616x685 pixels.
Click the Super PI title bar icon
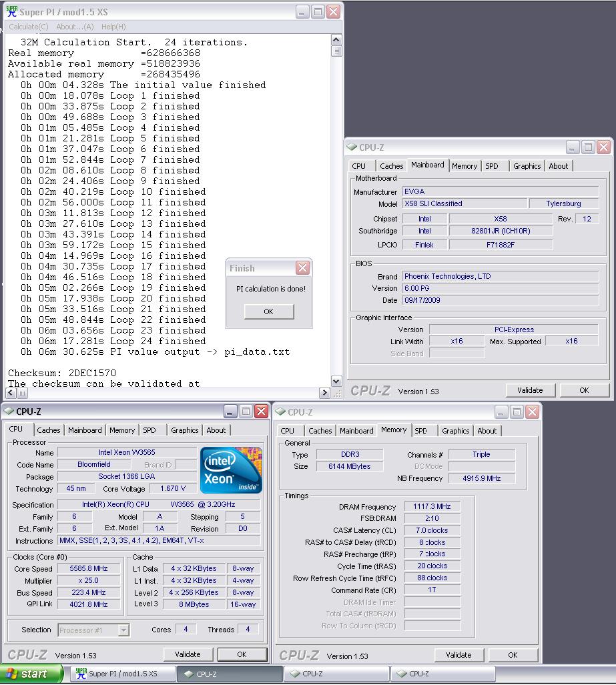coord(12,11)
